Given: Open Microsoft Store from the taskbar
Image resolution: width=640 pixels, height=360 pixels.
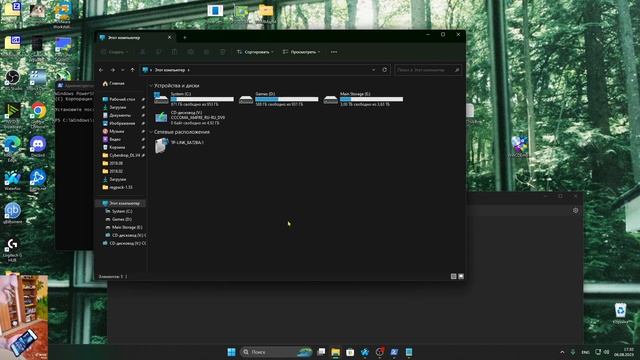Looking at the screenshot, I should click(x=350, y=352).
